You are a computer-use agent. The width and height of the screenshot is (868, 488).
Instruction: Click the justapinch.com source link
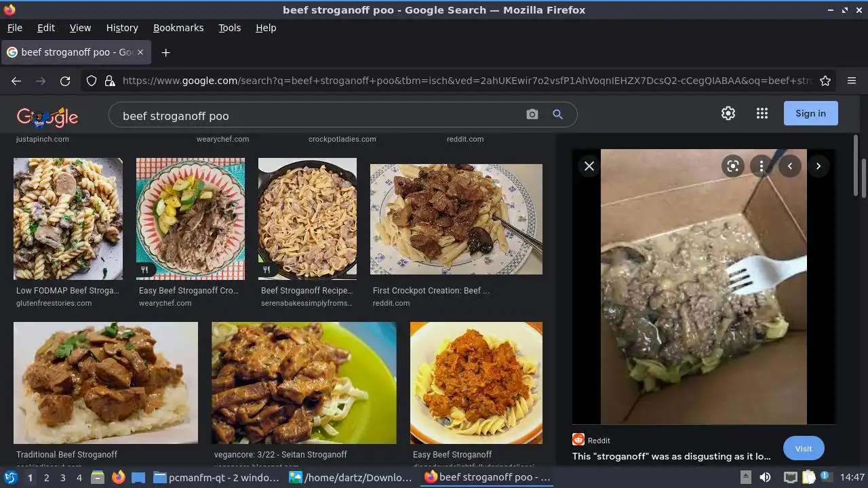tap(43, 139)
